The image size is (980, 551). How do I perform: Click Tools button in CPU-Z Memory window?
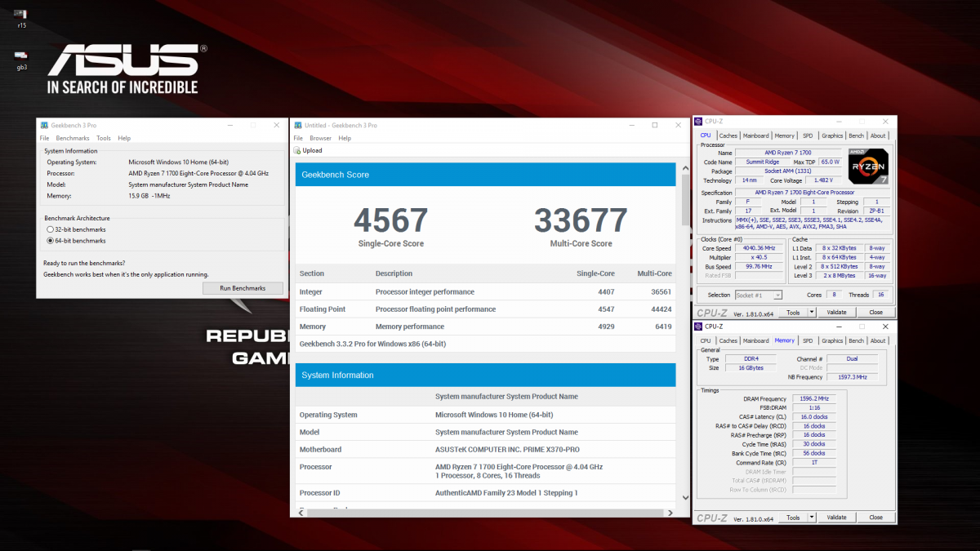tap(793, 517)
